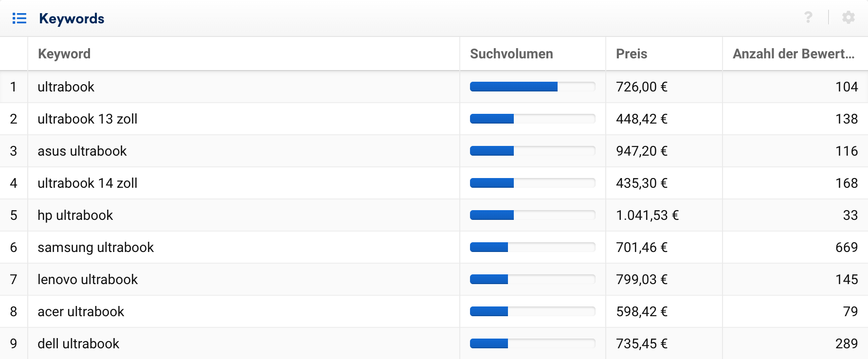The image size is (868, 359).
Task: Open the 'acer ultrabook' keyword
Action: tap(81, 311)
